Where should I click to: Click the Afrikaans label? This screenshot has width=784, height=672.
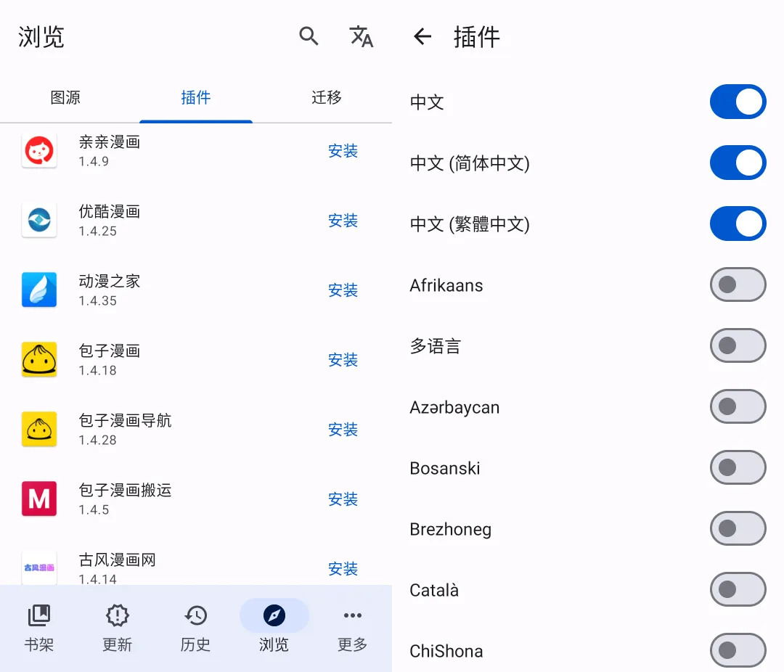(446, 285)
